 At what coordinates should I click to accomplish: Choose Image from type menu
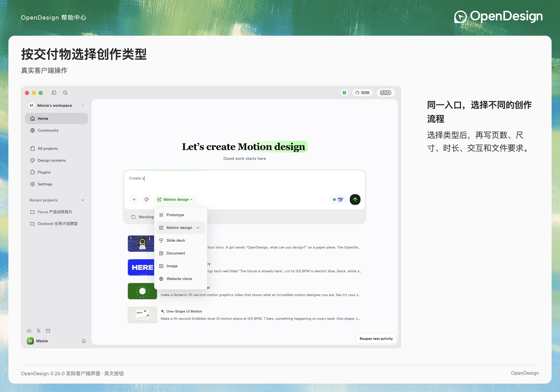(x=181, y=266)
